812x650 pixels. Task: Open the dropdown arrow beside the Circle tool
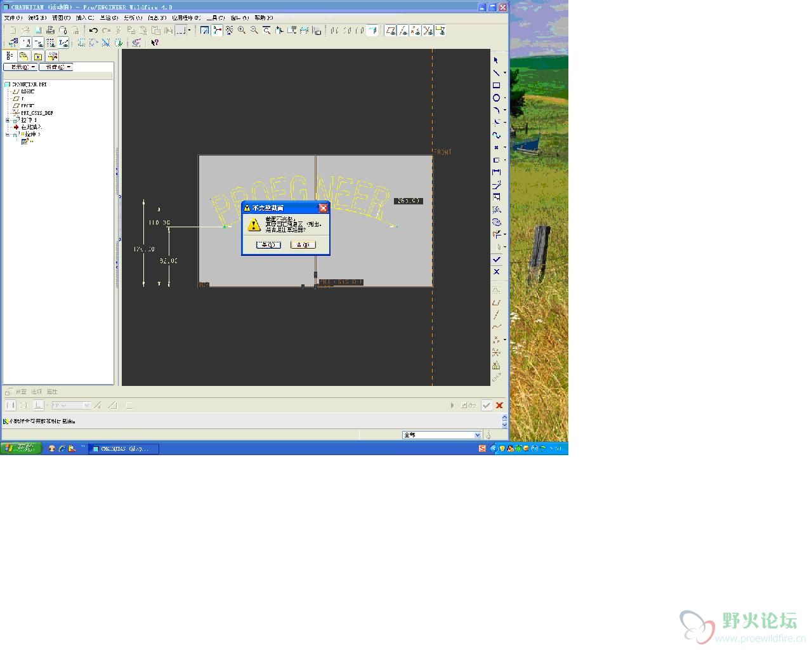point(505,97)
